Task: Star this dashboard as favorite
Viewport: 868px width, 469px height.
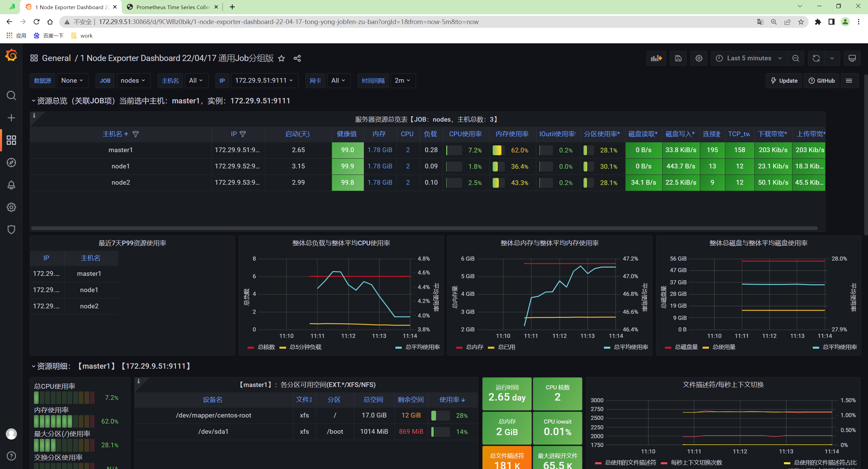Action: pyautogui.click(x=281, y=58)
